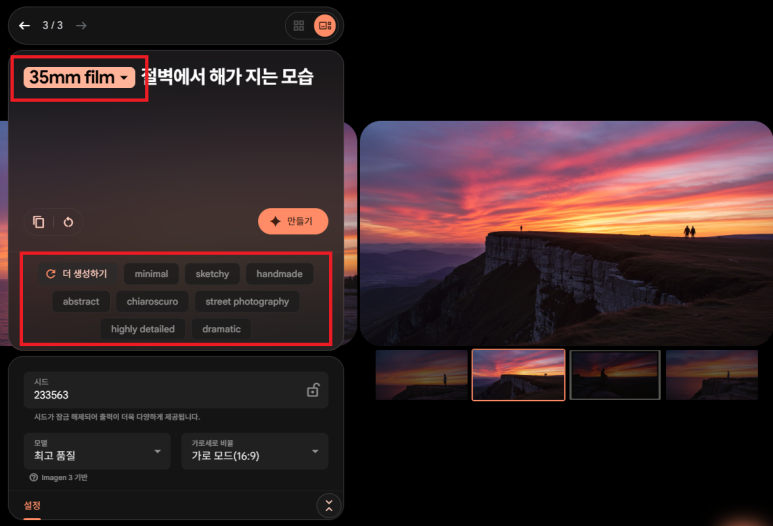Select the sketchy style chip
Viewport: 773px width, 526px height.
(212, 274)
